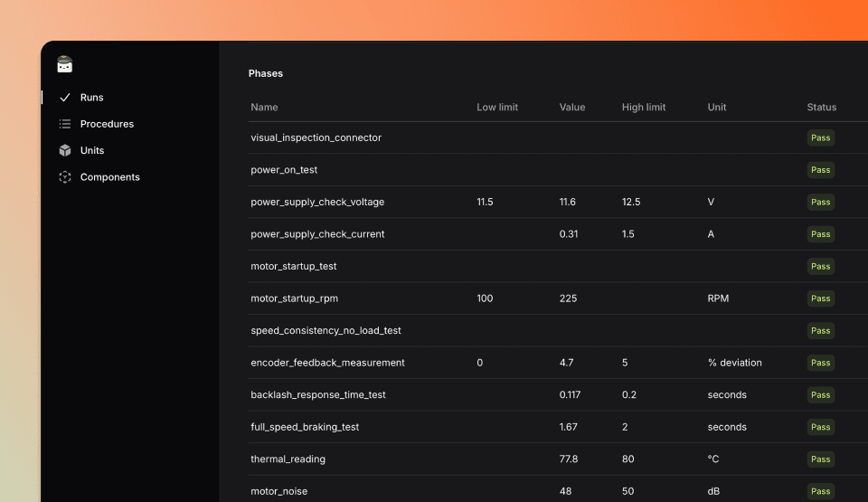Open the Runs section
Viewport: 868px width, 502px height.
coord(92,98)
